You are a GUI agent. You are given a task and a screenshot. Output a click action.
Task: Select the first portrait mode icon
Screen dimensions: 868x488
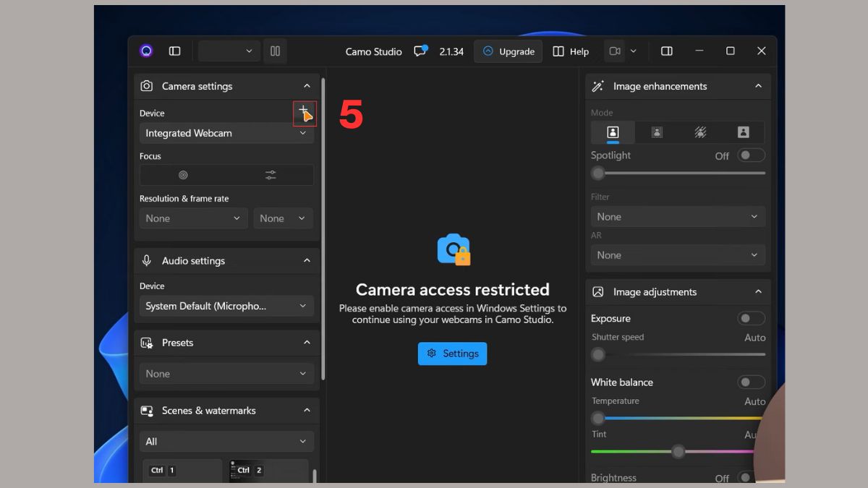613,132
